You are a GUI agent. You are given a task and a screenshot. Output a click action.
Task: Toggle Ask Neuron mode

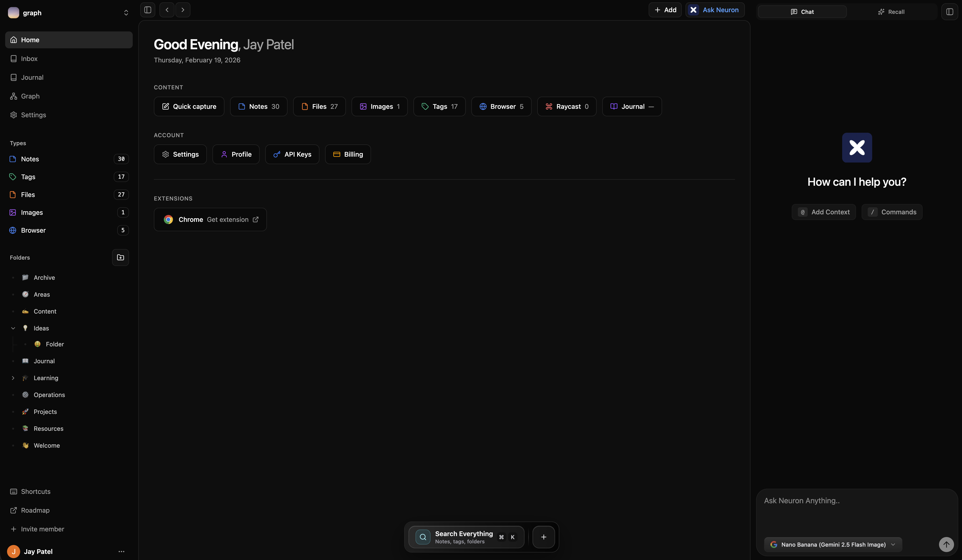tap(714, 10)
